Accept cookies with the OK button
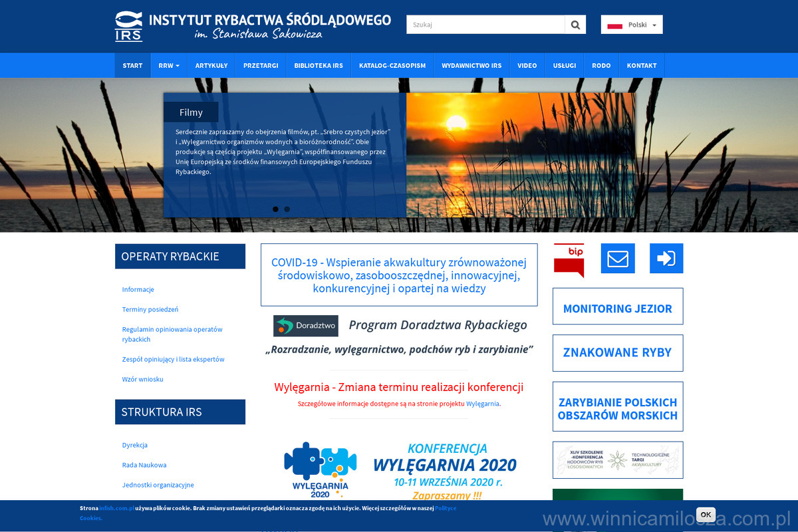Viewport: 798px width, 532px height. point(706,514)
